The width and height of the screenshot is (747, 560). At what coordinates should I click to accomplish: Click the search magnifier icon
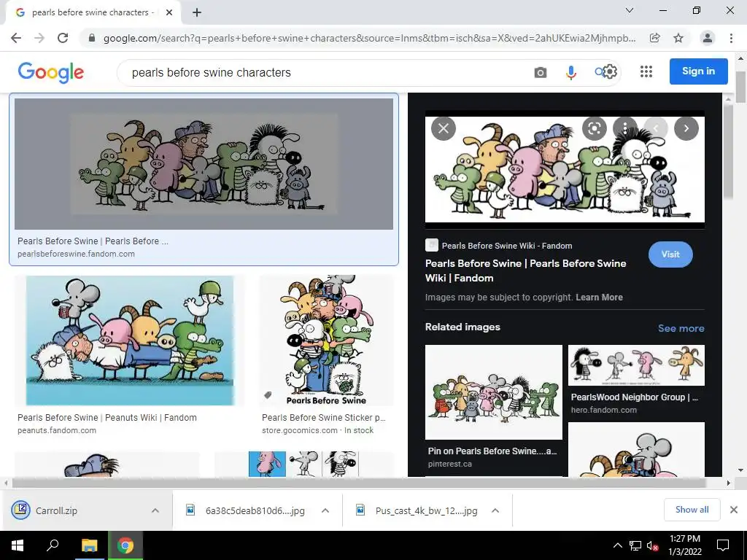point(599,72)
